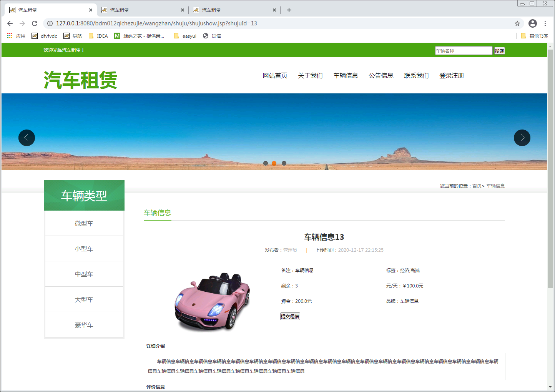This screenshot has height=392, width=555.
Task: Select the 大型车 vehicle type
Action: click(84, 299)
